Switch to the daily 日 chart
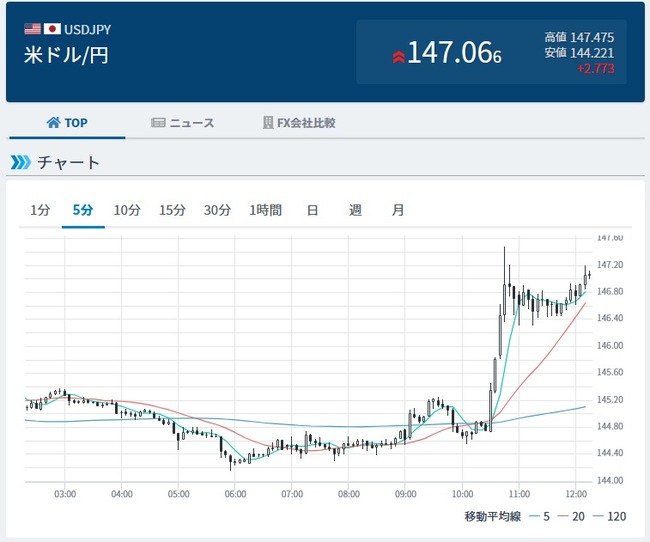This screenshot has width=650, height=542. point(312,210)
